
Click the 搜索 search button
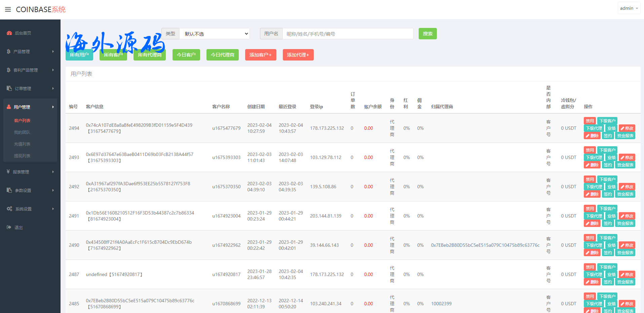pos(427,34)
